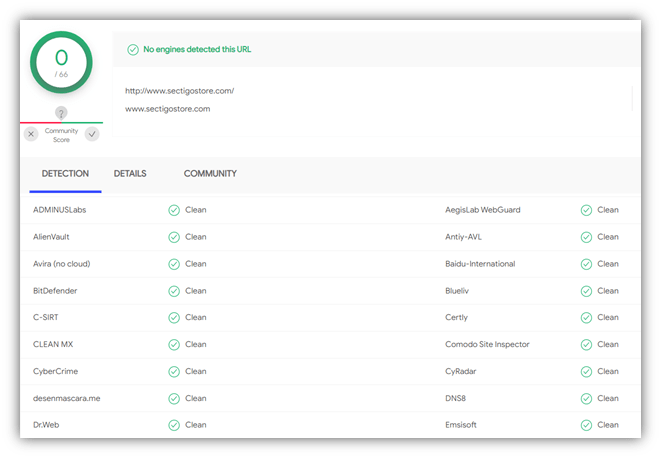Vote negative with the X community button
This screenshot has width=661, height=458.
click(x=31, y=135)
